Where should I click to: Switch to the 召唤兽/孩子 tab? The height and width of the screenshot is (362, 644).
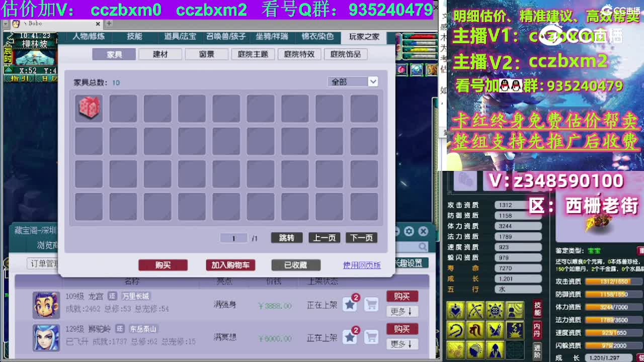(226, 37)
